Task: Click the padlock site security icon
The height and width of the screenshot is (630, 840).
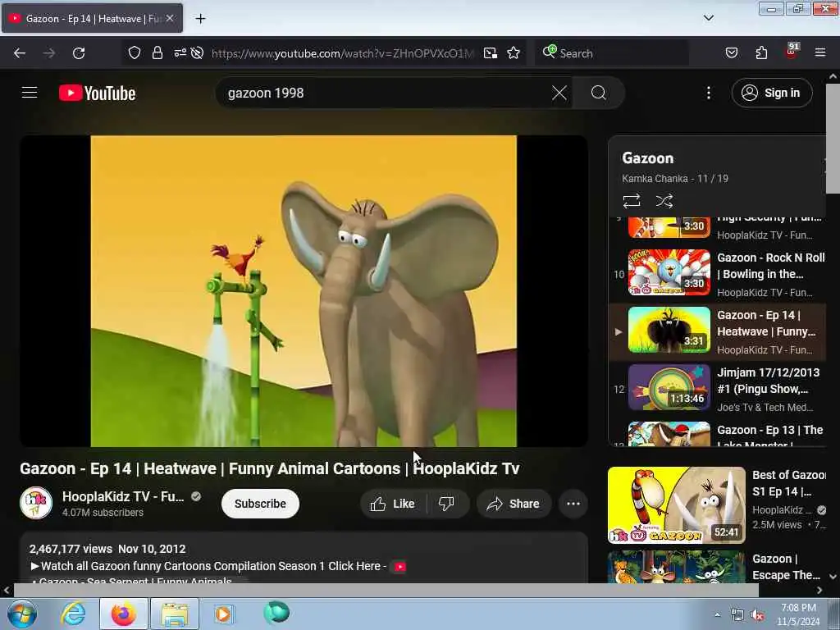Action: (x=157, y=53)
